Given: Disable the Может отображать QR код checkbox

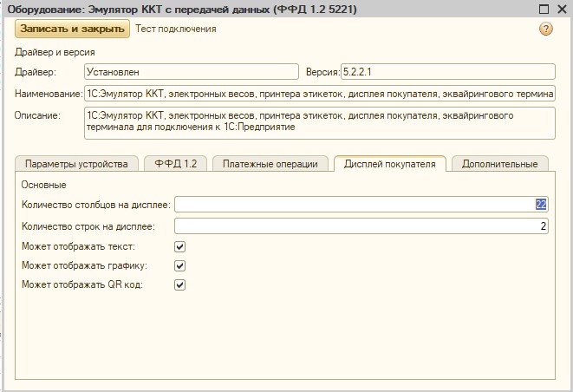Looking at the screenshot, I should pyautogui.click(x=180, y=284).
